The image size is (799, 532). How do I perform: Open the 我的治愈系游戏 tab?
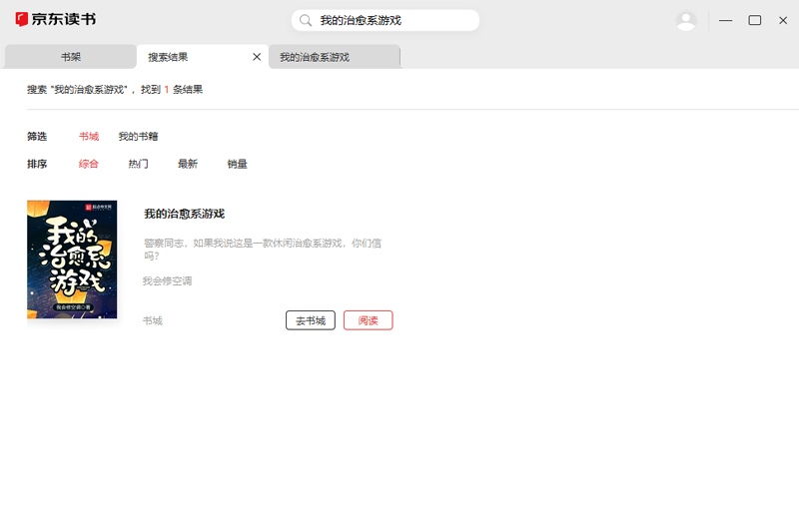[334, 57]
